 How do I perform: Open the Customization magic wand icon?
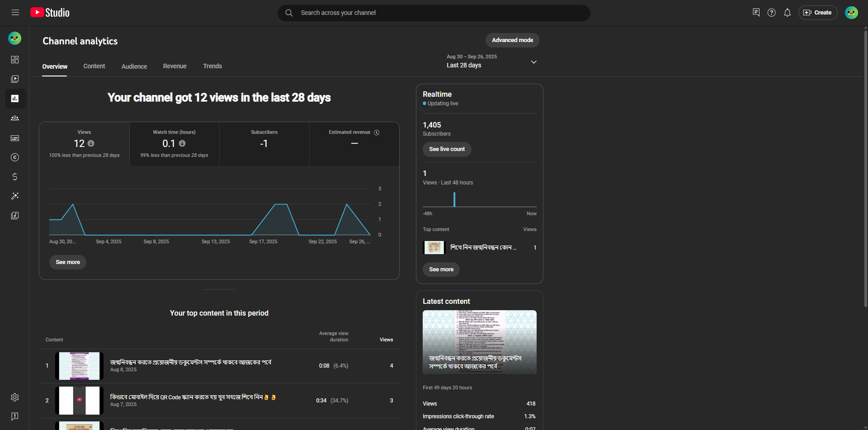pyautogui.click(x=15, y=196)
